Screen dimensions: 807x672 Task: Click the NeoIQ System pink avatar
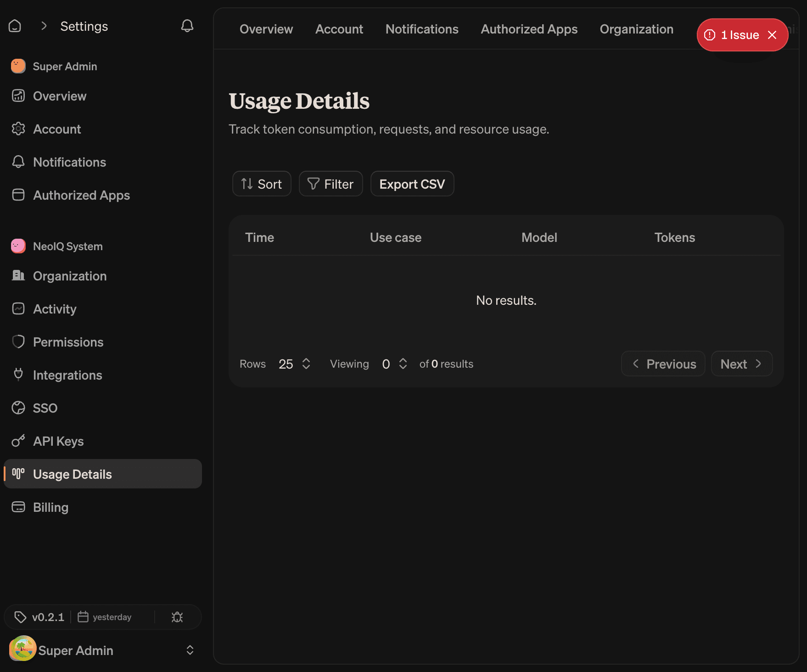(x=18, y=246)
